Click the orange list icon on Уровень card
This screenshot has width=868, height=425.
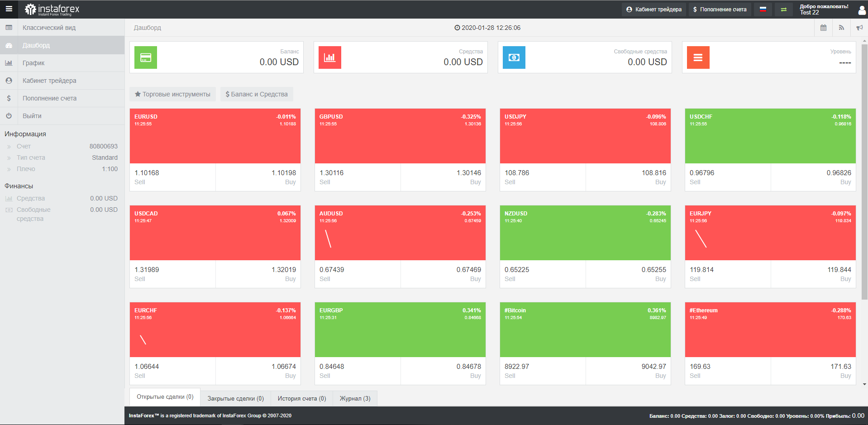pyautogui.click(x=698, y=57)
